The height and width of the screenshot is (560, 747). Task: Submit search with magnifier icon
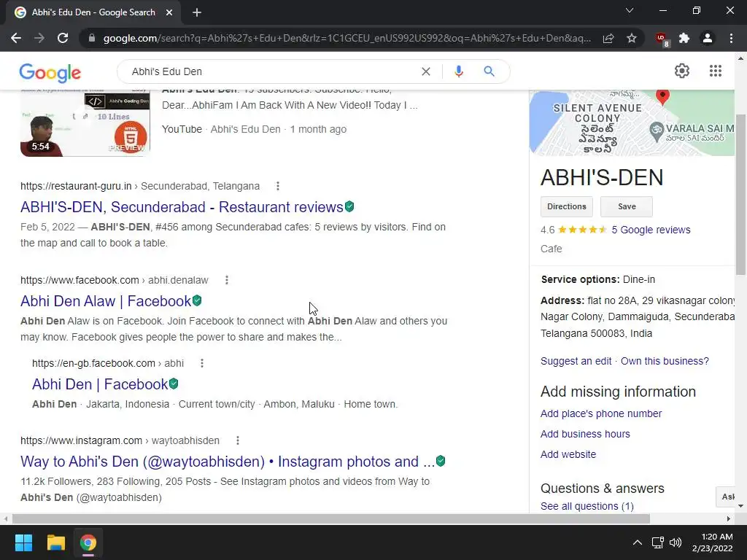[489, 71]
